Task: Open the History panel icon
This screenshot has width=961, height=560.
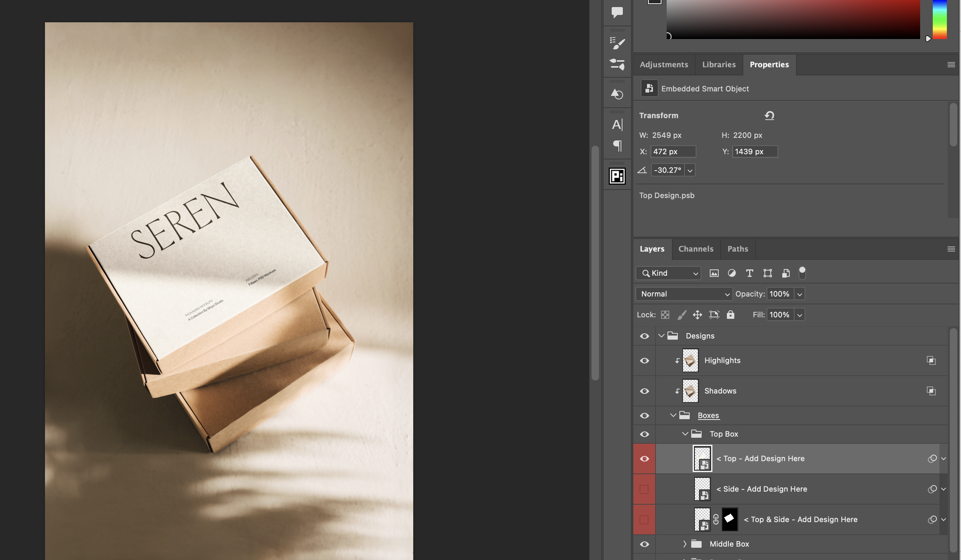Action: click(x=617, y=94)
